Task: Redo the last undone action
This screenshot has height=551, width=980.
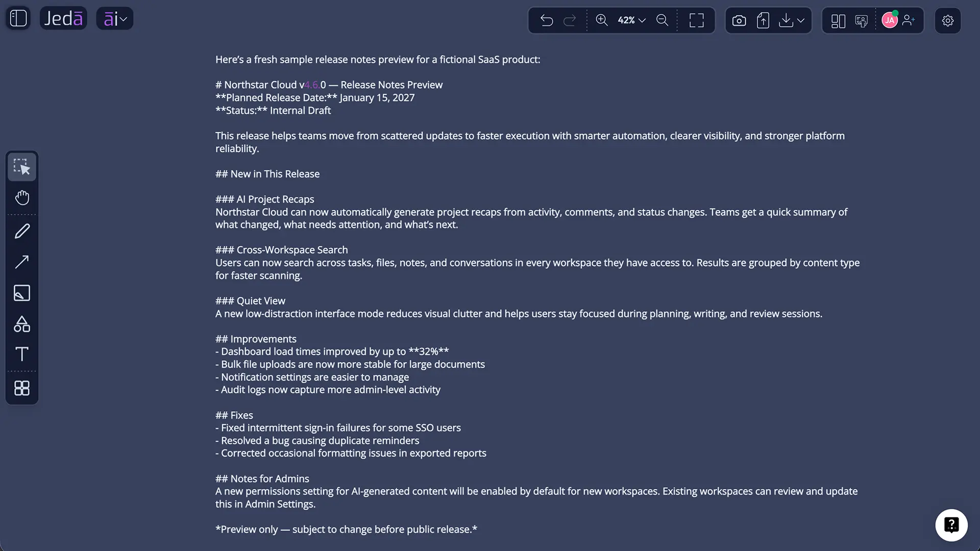Action: click(570, 20)
